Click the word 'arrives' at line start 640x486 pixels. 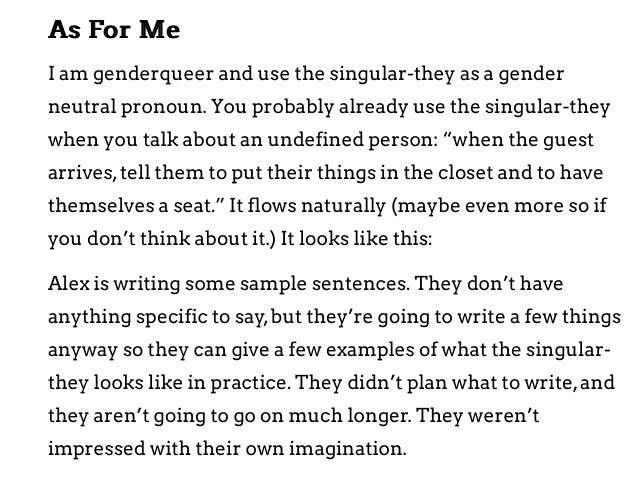coord(80,173)
